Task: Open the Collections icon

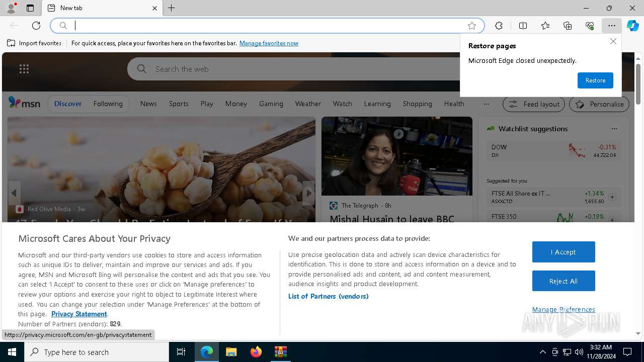Action: 568,26
